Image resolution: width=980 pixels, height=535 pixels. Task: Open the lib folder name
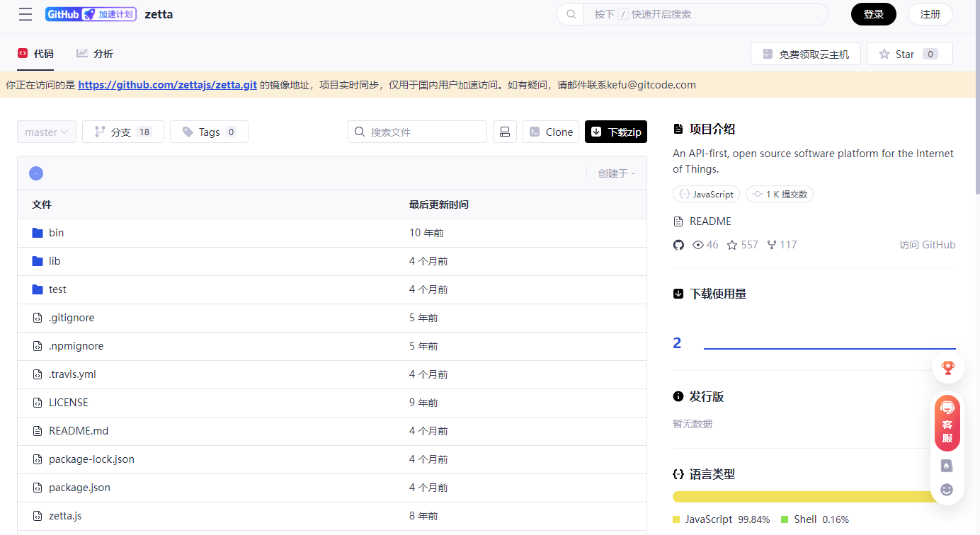pyautogui.click(x=55, y=261)
